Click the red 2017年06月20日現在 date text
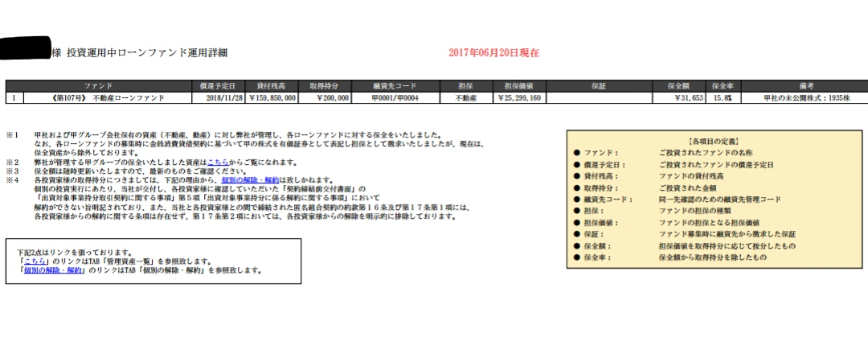The width and height of the screenshot is (868, 354). pyautogui.click(x=493, y=52)
